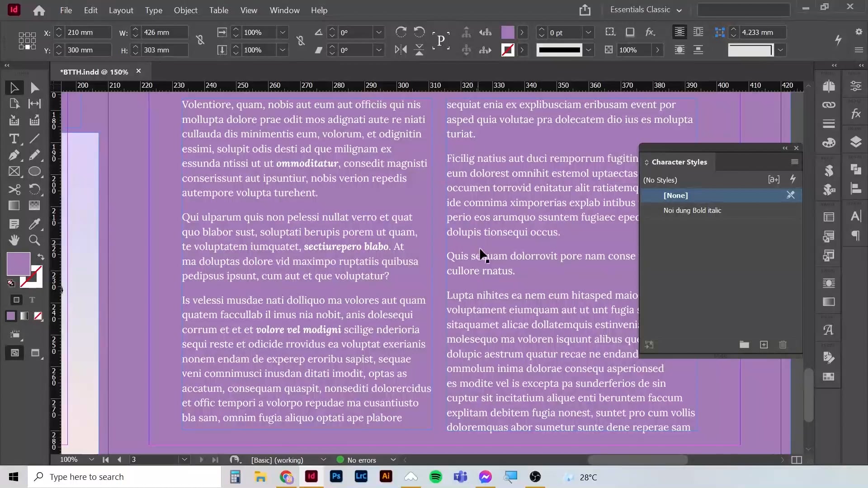This screenshot has width=868, height=488.
Task: Open the Layout menu
Action: 121,10
